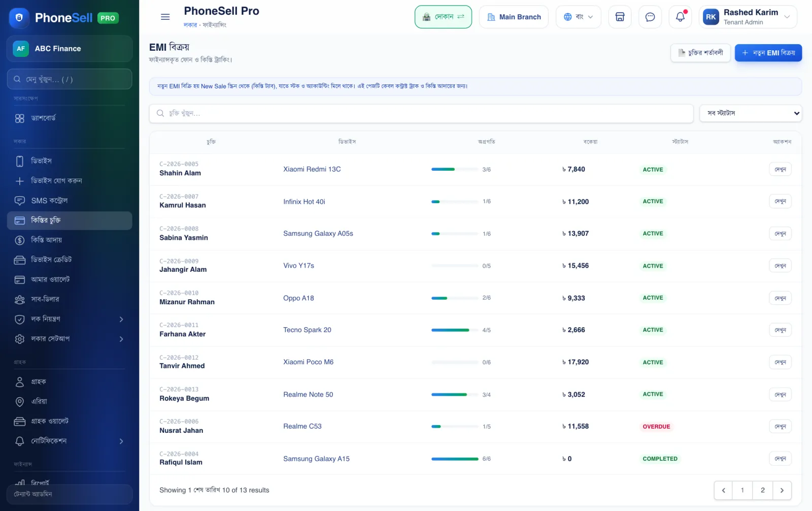Open the store icon in header

click(x=620, y=17)
